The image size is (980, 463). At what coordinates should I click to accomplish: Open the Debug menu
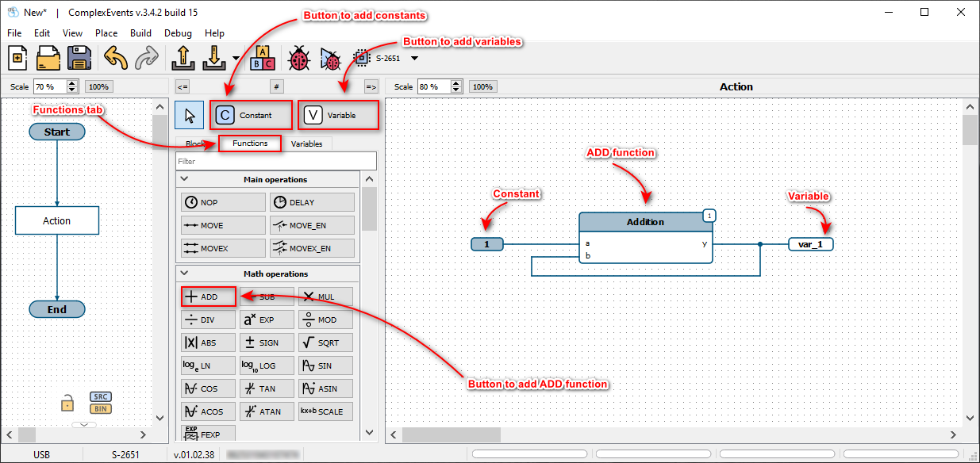tap(178, 33)
